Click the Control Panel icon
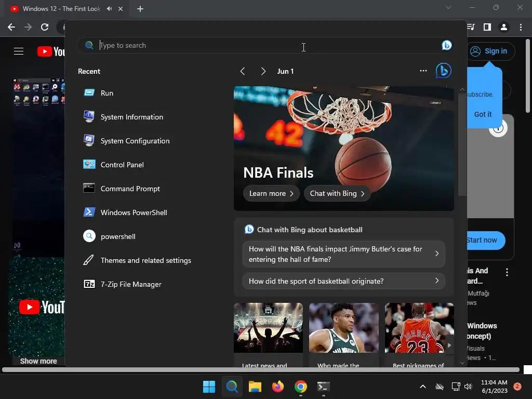 click(x=89, y=165)
